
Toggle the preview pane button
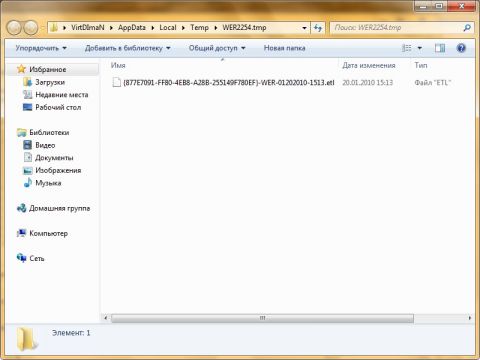point(440,48)
